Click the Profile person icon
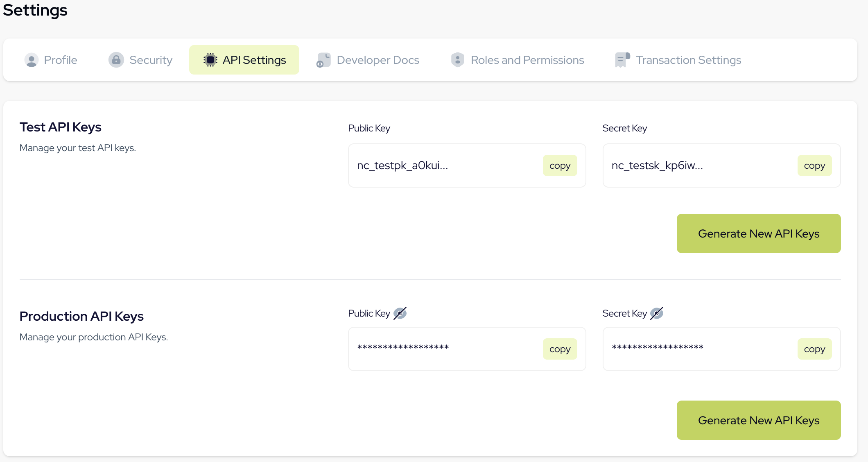868x462 pixels. 31,60
